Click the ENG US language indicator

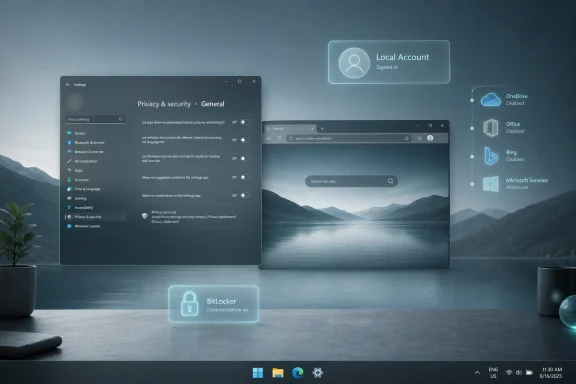[493, 373]
